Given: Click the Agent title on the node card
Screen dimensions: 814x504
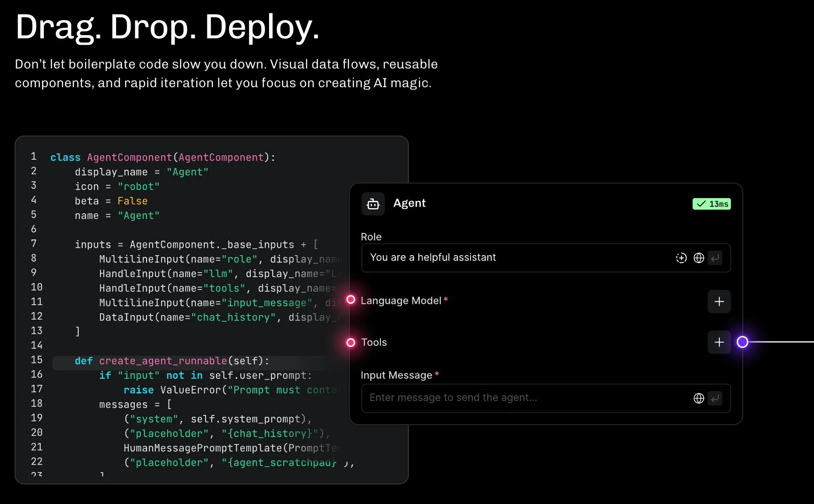Looking at the screenshot, I should point(409,203).
